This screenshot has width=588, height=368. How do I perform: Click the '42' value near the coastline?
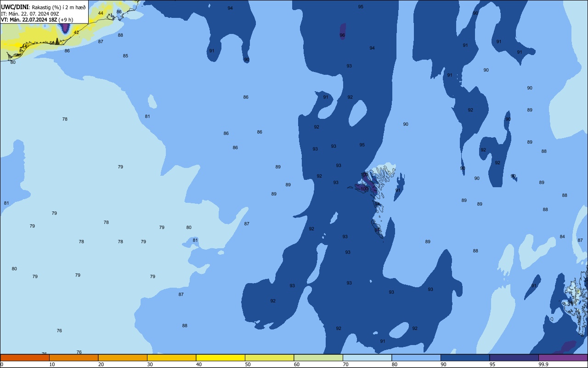(x=76, y=33)
